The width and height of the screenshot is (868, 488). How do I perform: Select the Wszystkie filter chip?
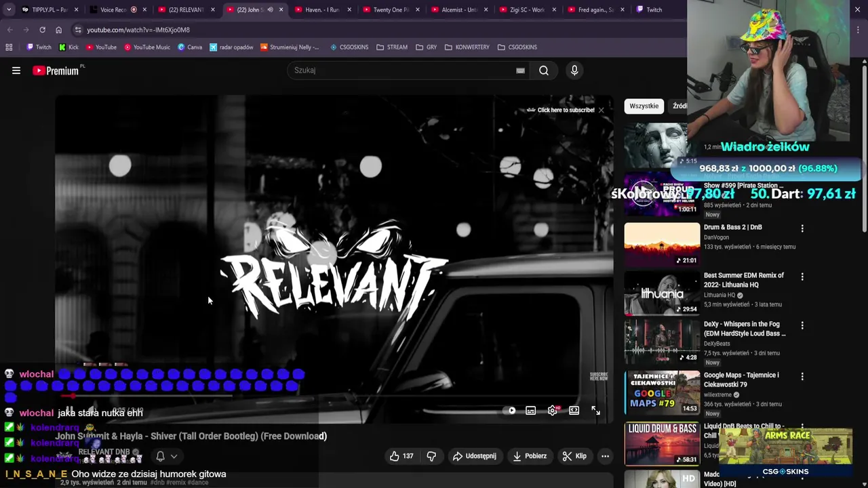coord(644,106)
